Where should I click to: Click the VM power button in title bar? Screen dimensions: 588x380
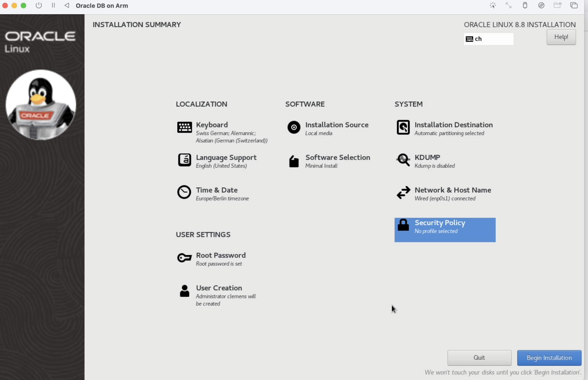[39, 5]
